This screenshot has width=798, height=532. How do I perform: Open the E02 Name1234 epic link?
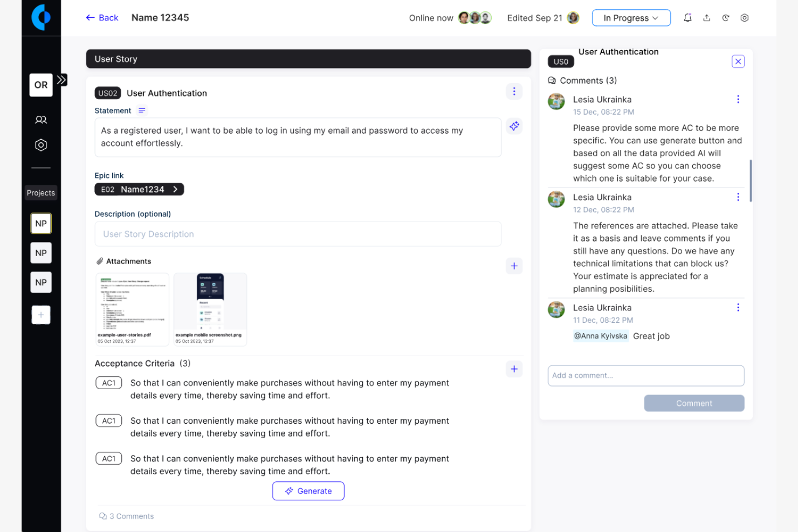[x=139, y=189]
